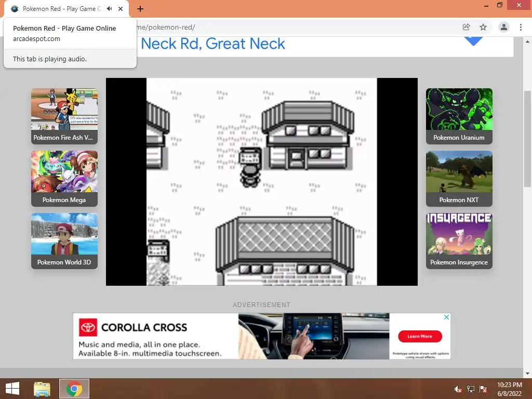Viewport: 532px width, 399px height.
Task: Open File Explorer from the taskbar
Action: click(x=42, y=389)
